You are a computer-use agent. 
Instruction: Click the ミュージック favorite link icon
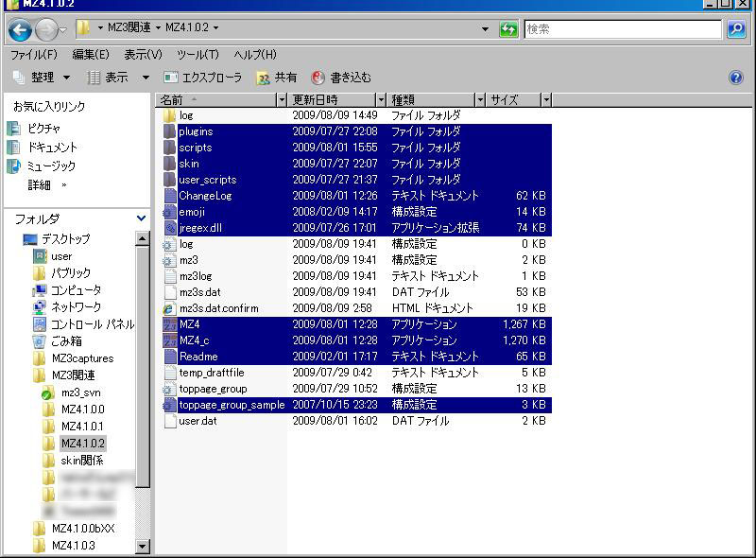[13, 166]
